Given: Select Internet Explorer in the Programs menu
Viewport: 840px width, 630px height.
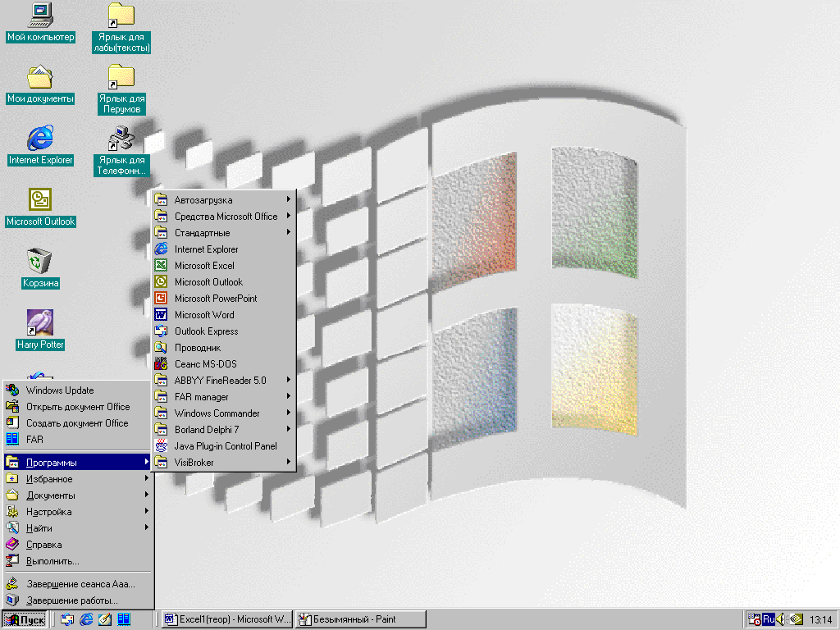Looking at the screenshot, I should click(x=223, y=249).
